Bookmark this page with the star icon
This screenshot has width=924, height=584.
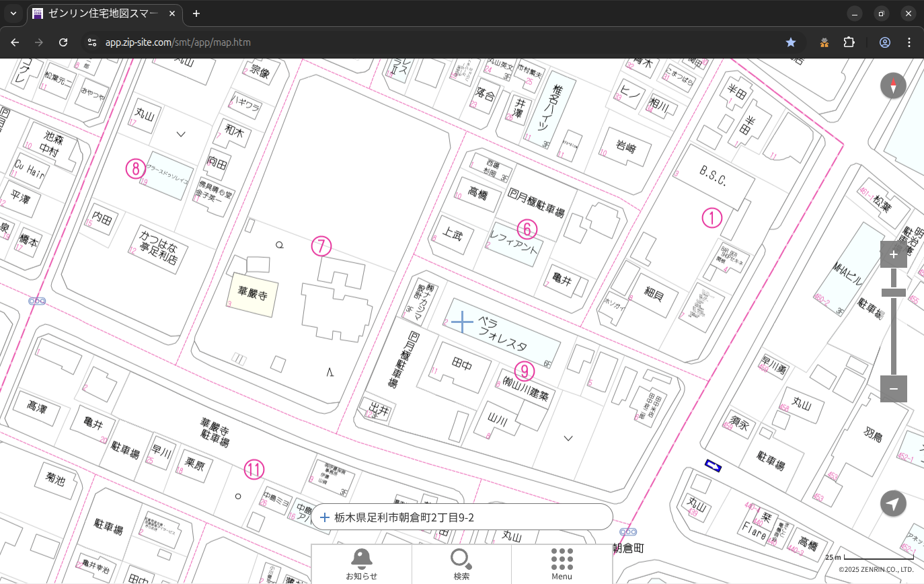coord(791,42)
